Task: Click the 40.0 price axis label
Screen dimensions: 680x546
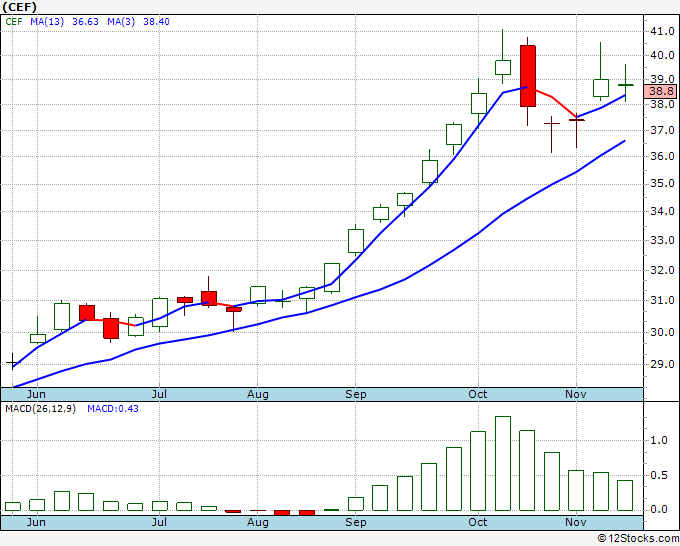Action: pos(662,55)
